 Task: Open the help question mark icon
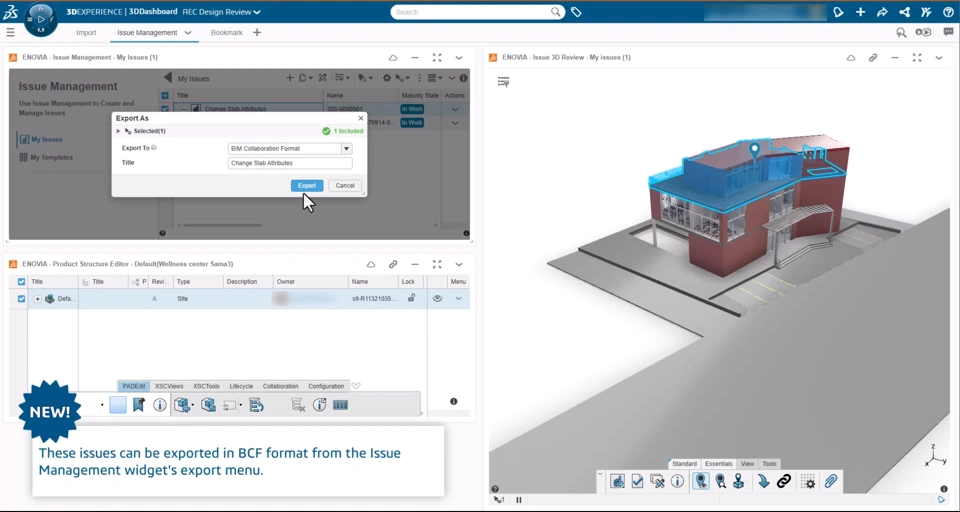(x=948, y=12)
